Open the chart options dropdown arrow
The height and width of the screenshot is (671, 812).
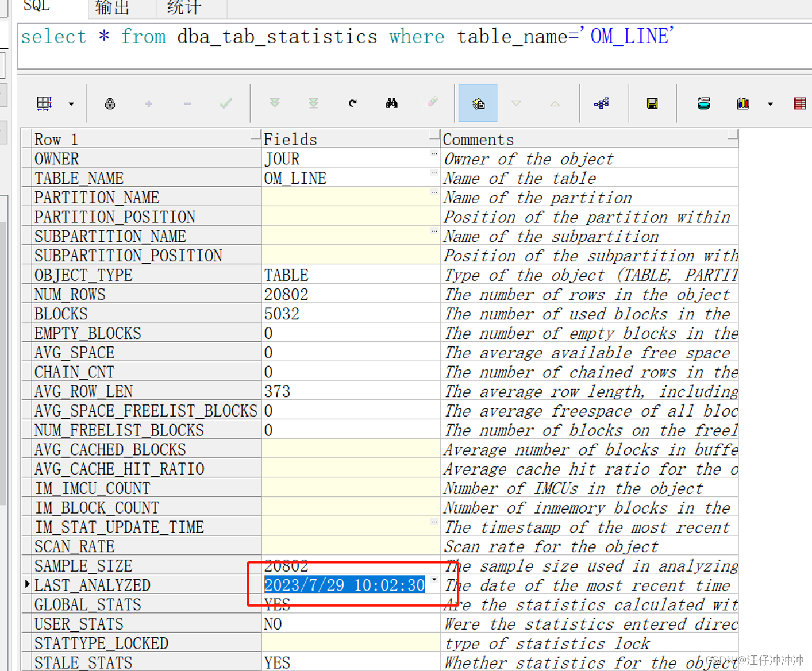[770, 103]
